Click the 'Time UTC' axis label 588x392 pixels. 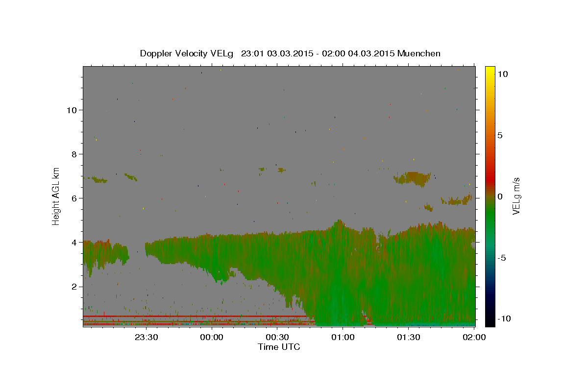point(279,347)
